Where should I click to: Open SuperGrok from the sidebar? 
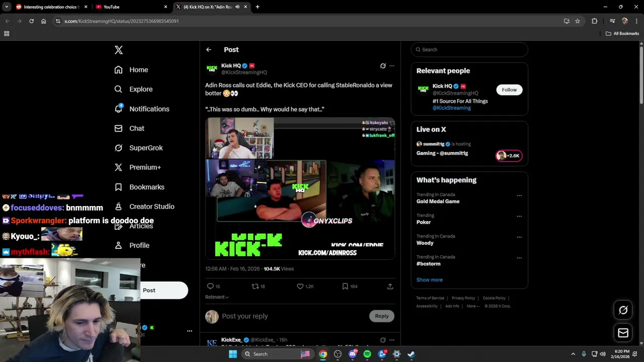click(x=138, y=148)
